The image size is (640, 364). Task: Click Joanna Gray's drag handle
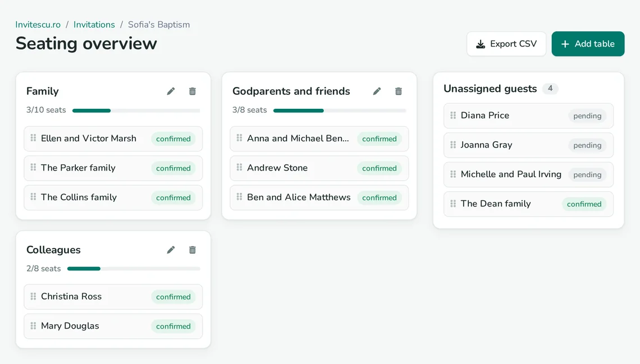click(453, 145)
